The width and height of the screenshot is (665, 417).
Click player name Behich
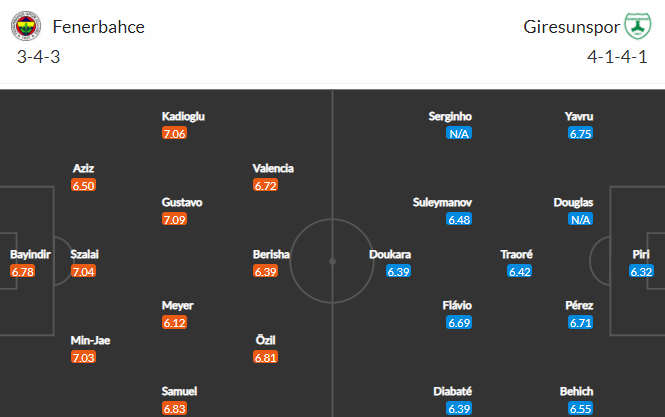[576, 391]
